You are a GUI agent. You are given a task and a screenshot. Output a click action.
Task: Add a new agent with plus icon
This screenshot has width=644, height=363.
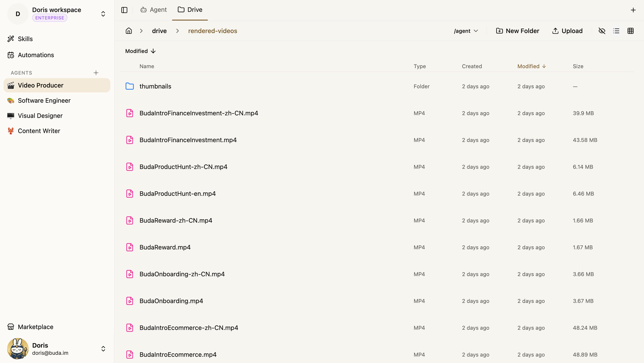(96, 73)
